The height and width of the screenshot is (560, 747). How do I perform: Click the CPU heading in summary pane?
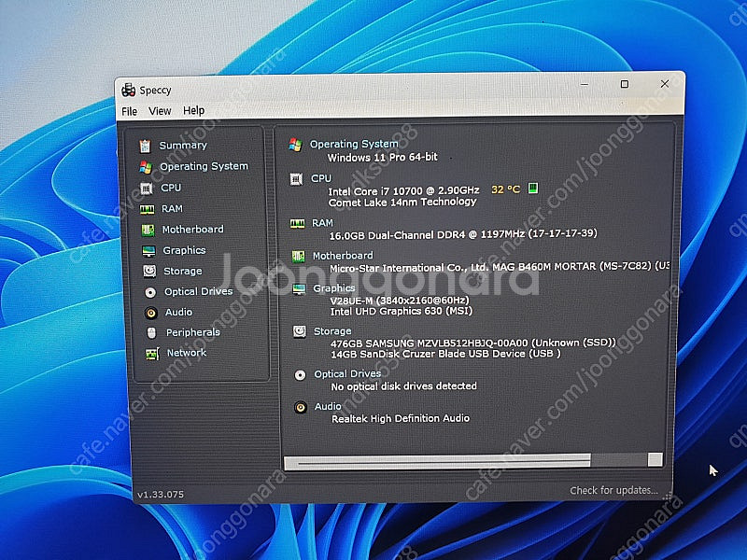coord(320,178)
